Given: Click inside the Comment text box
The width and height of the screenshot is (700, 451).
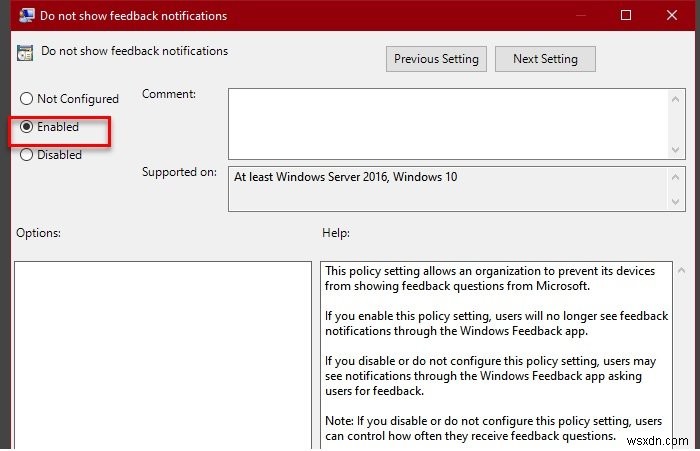Looking at the screenshot, I should [445, 122].
